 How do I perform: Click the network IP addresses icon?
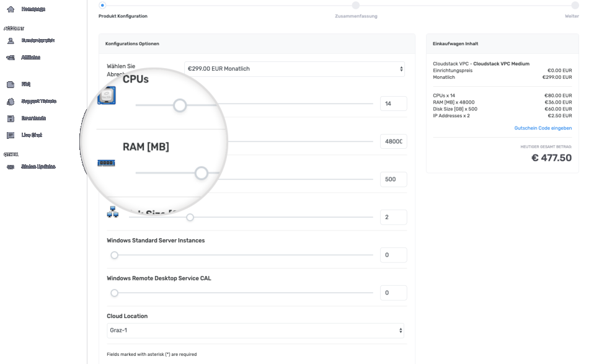(x=112, y=212)
